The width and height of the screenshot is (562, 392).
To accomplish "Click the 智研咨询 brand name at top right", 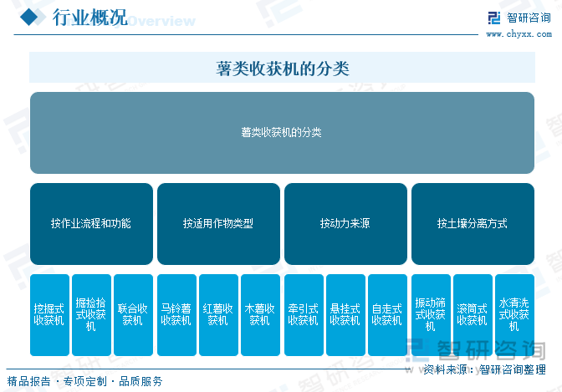I will pyautogui.click(x=529, y=18).
